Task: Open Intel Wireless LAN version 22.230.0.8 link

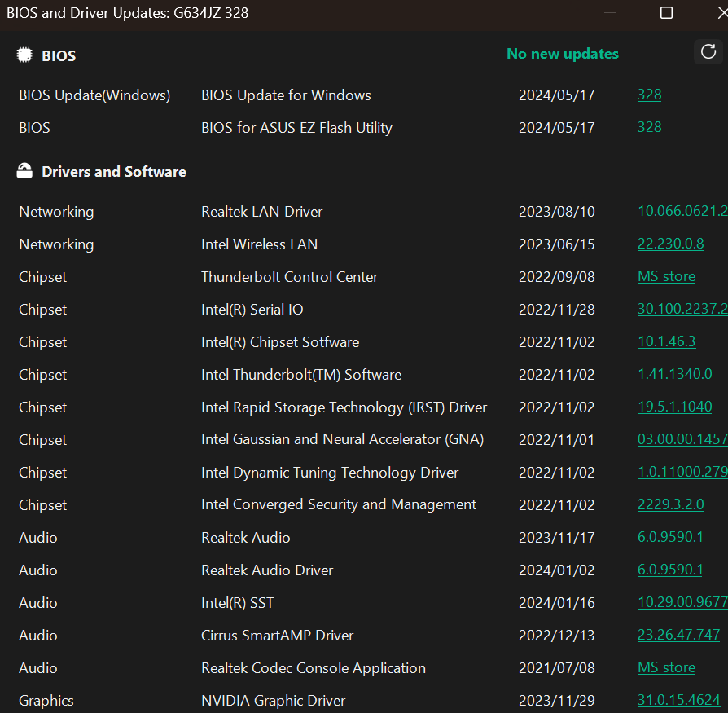Action: coord(670,244)
